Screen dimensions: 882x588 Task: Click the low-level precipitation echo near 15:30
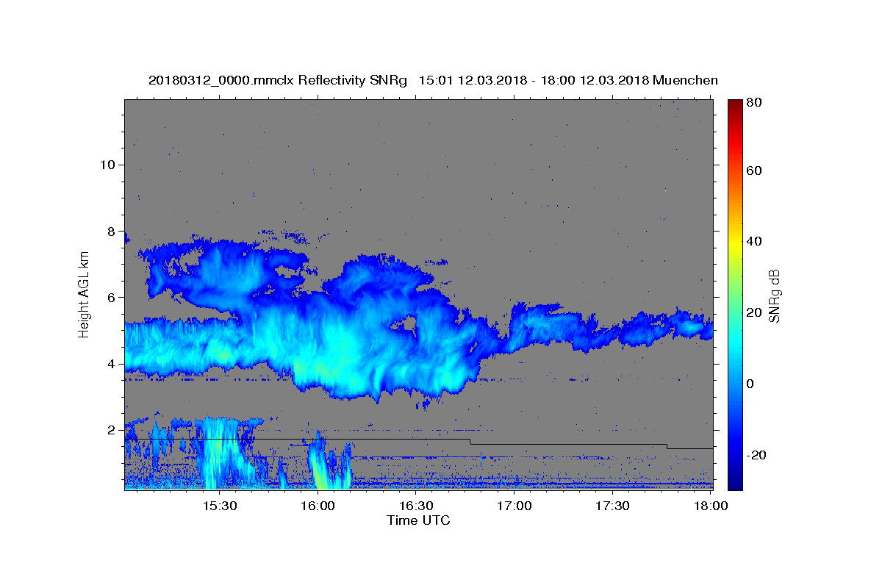click(219, 453)
